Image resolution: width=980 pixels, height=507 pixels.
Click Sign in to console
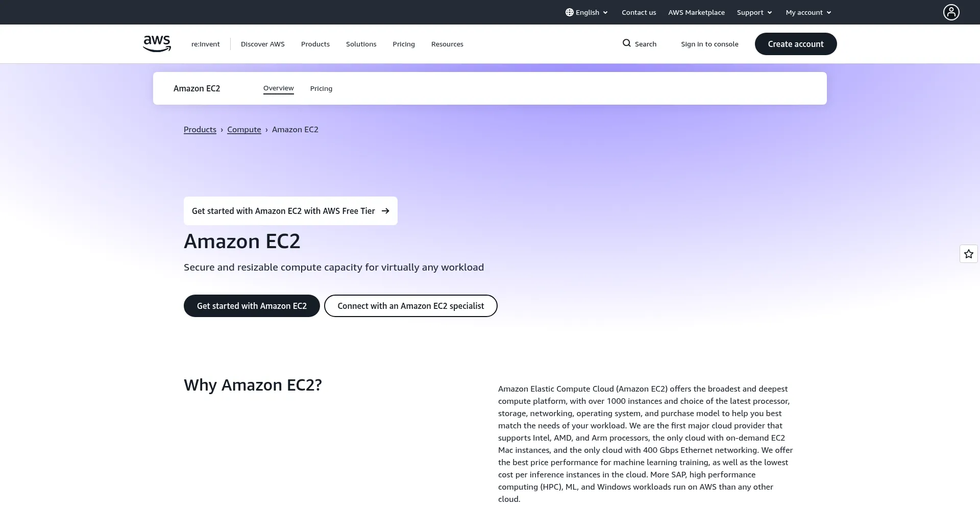click(709, 44)
